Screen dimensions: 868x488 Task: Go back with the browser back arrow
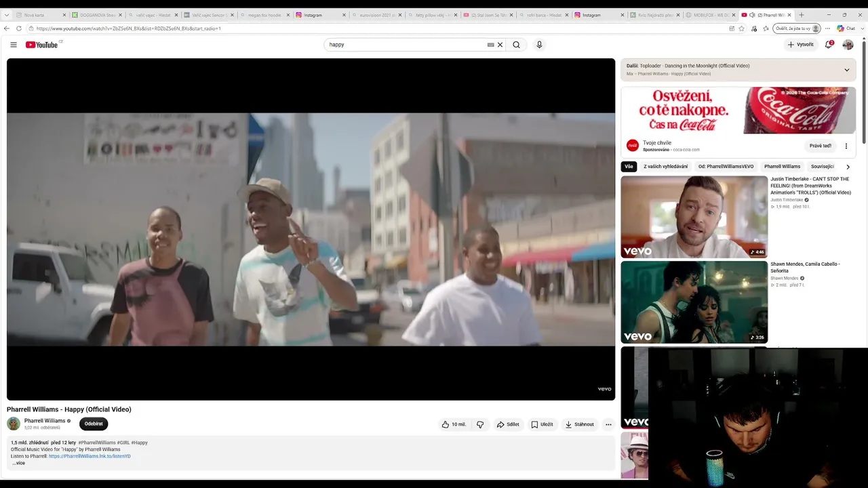tap(7, 28)
